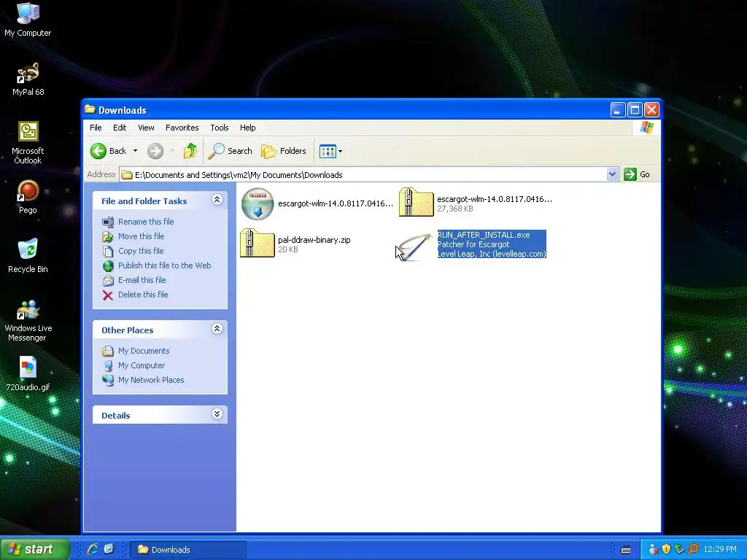Image resolution: width=747 pixels, height=560 pixels.
Task: Expand the Address bar dropdown
Action: pyautogui.click(x=612, y=174)
